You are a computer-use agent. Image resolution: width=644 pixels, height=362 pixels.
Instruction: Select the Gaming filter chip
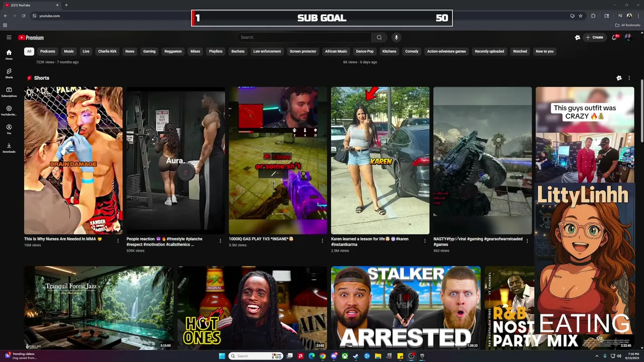(x=149, y=51)
